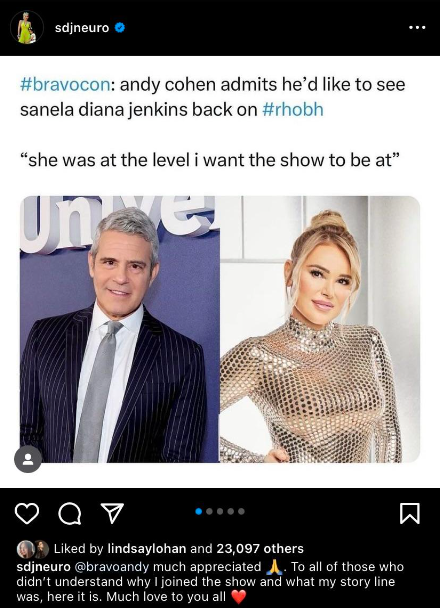Screen dimensions: 440x608
Task: Open @bravoandy mention in caption
Action: click(111, 567)
